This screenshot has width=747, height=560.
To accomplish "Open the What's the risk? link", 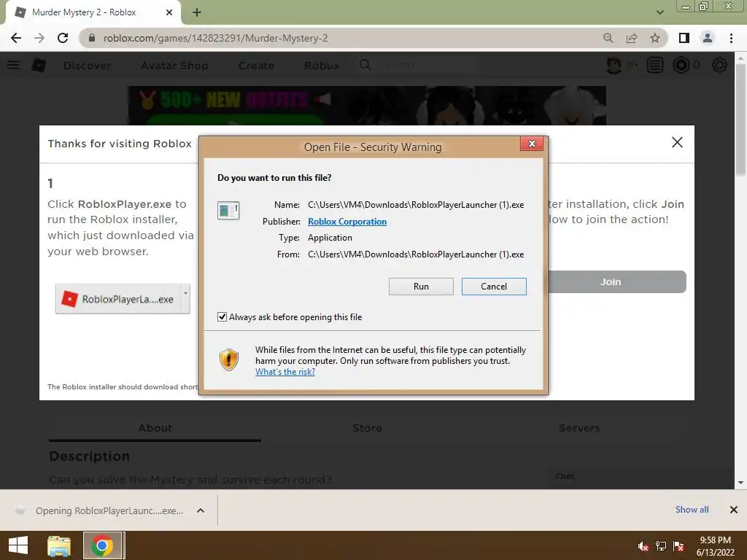I will pyautogui.click(x=285, y=372).
